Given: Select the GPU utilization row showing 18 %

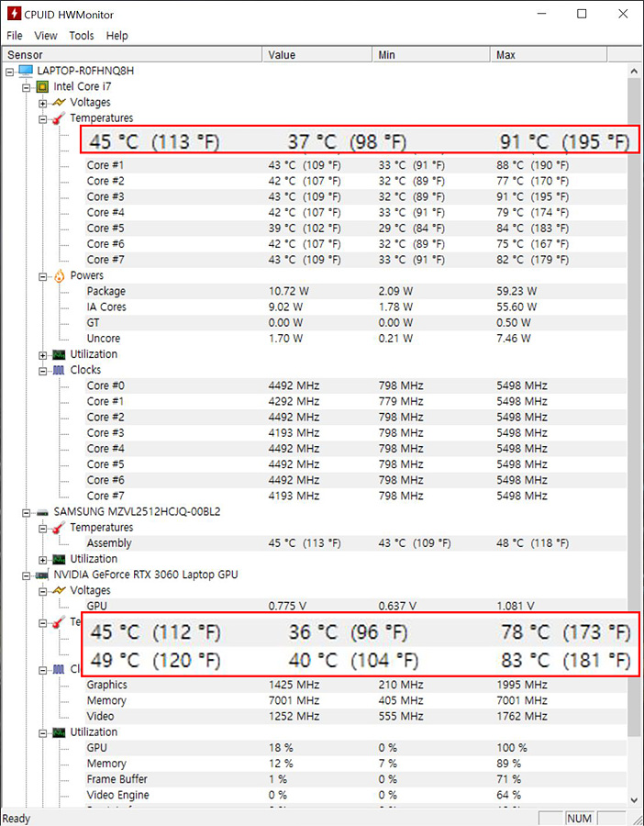Looking at the screenshot, I should (x=356, y=748).
